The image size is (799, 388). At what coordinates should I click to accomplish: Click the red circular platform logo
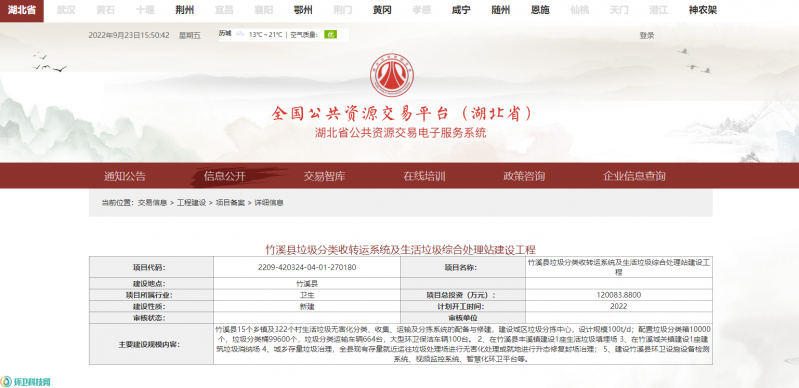pyautogui.click(x=392, y=75)
